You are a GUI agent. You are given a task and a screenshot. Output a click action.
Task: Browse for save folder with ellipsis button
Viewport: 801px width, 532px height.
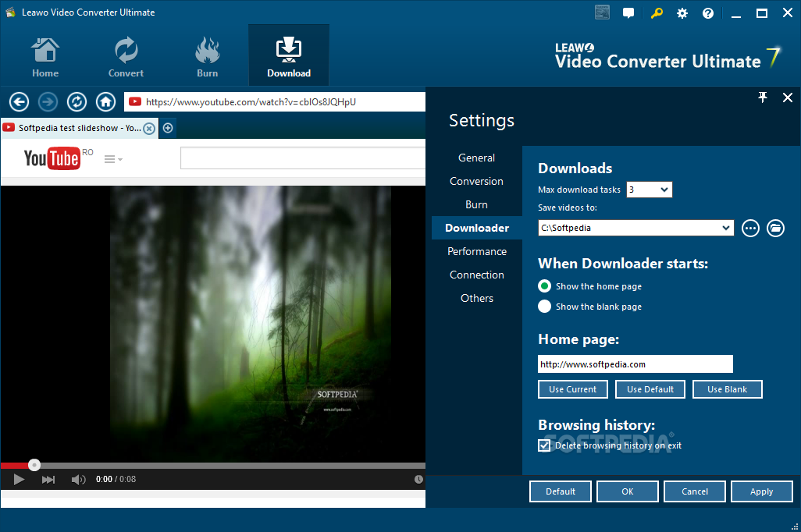pos(750,229)
